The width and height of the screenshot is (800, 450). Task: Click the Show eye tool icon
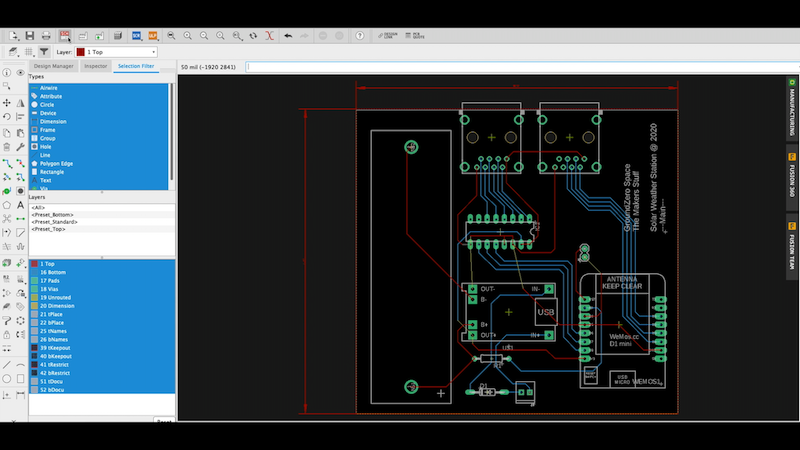[21, 73]
